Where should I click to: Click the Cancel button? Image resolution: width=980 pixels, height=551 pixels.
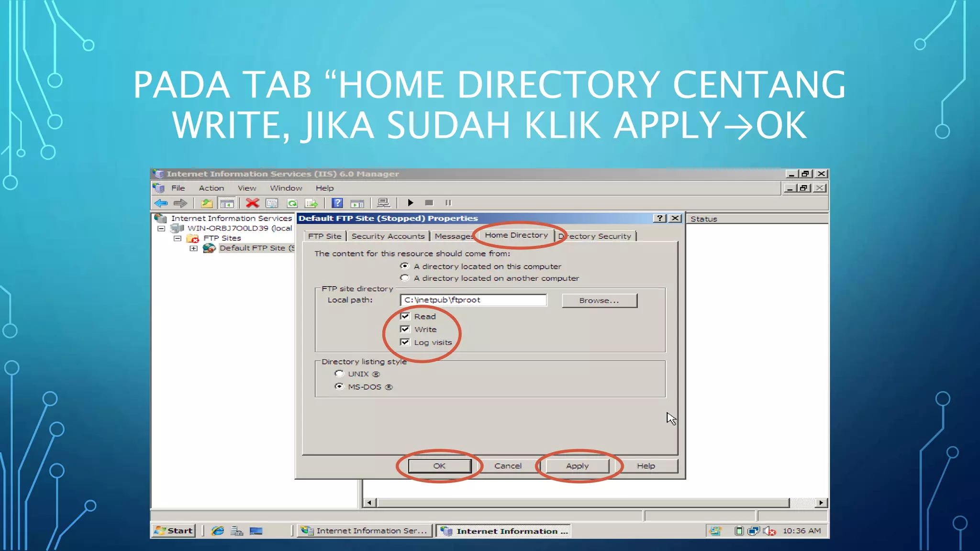(508, 466)
